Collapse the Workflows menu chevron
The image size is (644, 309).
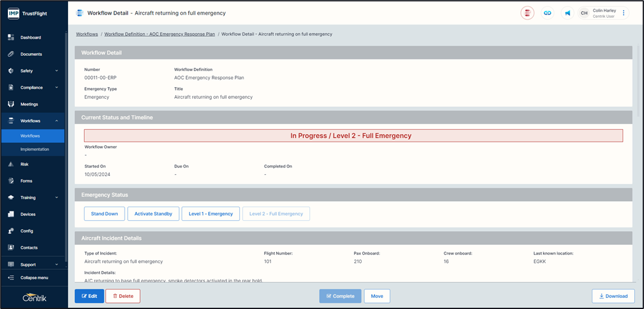pyautogui.click(x=56, y=121)
